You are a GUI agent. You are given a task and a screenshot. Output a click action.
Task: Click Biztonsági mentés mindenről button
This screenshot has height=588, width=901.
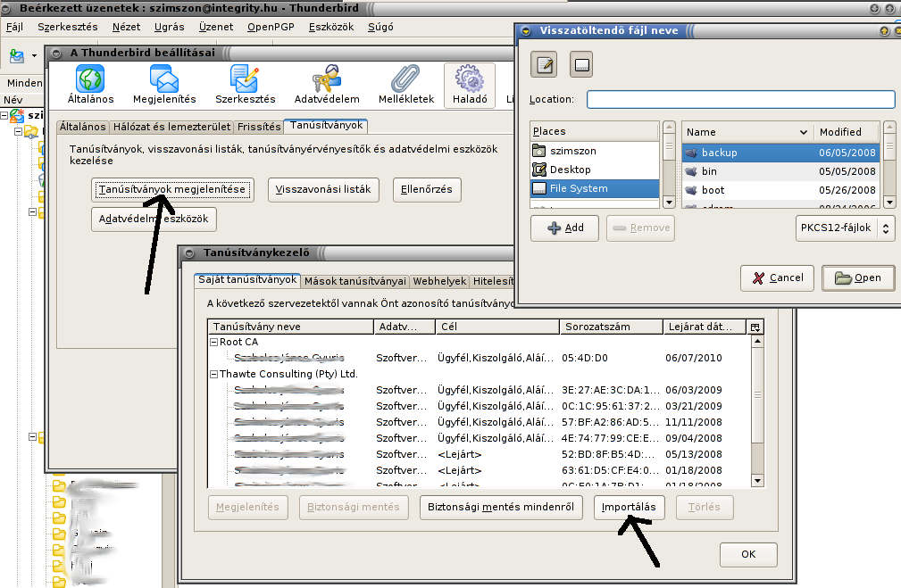click(501, 508)
